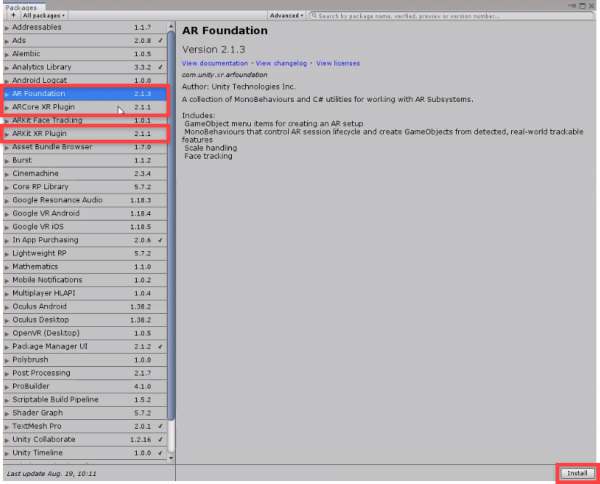Image resolution: width=600 pixels, height=484 pixels.
Task: Select the Lightweight RP package
Action: (x=85, y=253)
